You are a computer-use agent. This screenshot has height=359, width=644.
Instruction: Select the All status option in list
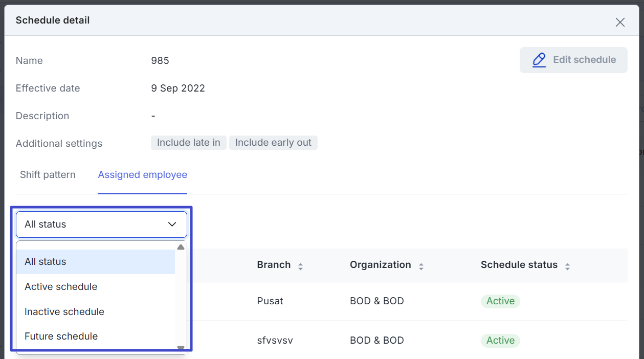tap(46, 262)
